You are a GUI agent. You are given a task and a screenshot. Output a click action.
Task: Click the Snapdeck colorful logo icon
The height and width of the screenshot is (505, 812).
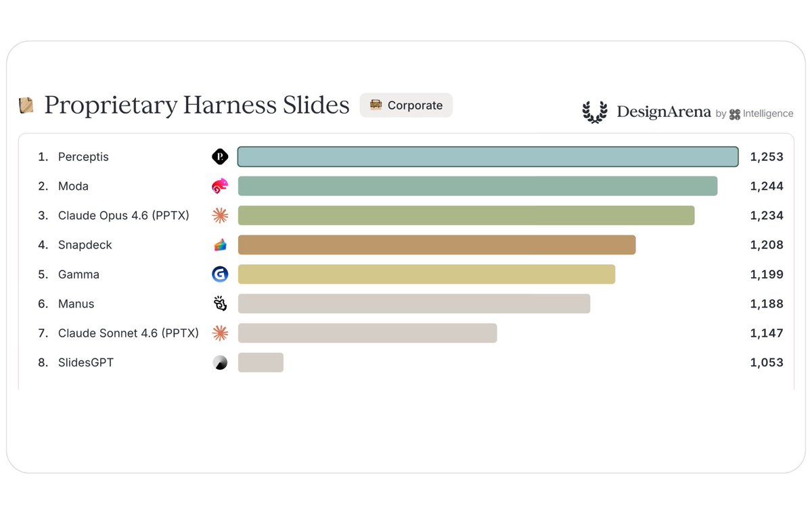coord(220,245)
